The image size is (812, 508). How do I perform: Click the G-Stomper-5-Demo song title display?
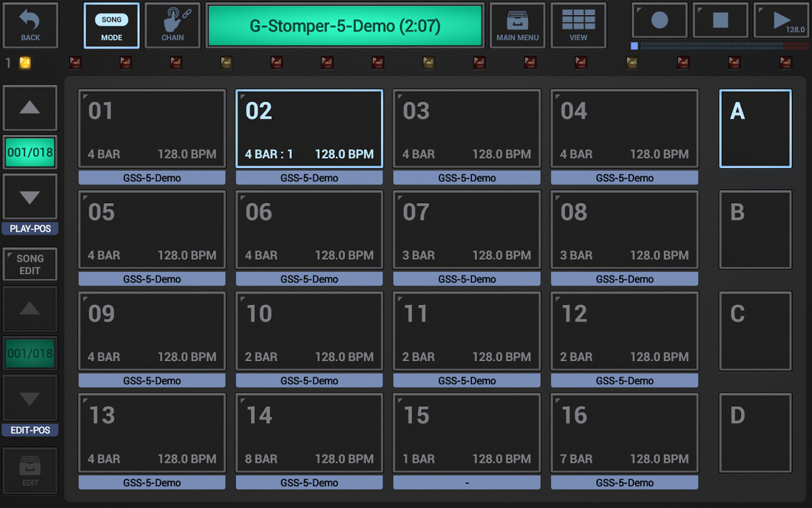coord(345,25)
